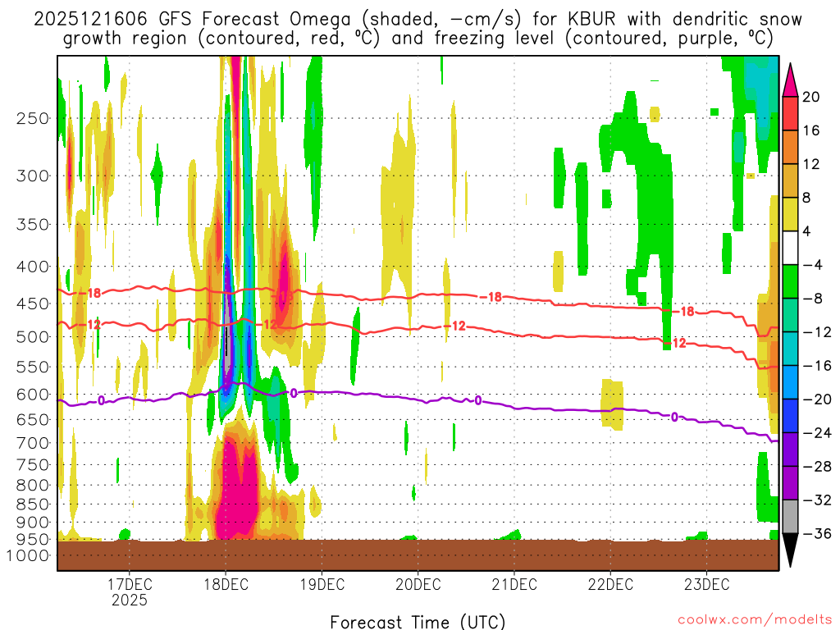Click the 1000 pressure level axis label
This screenshot has height=630, width=840.
[x=30, y=555]
